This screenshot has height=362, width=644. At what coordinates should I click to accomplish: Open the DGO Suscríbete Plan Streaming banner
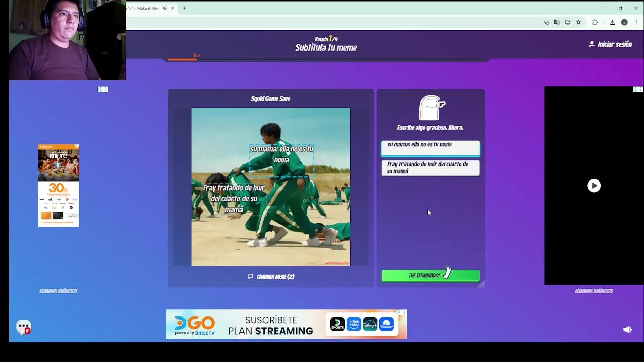(x=286, y=324)
